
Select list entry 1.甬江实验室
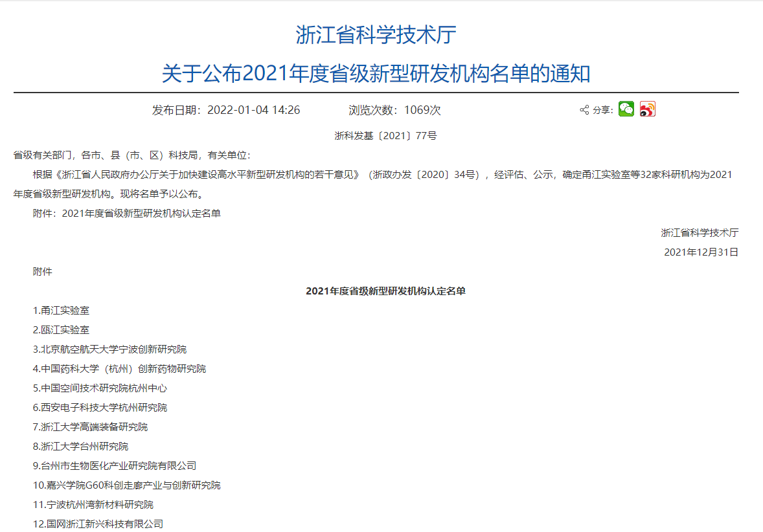(x=61, y=311)
